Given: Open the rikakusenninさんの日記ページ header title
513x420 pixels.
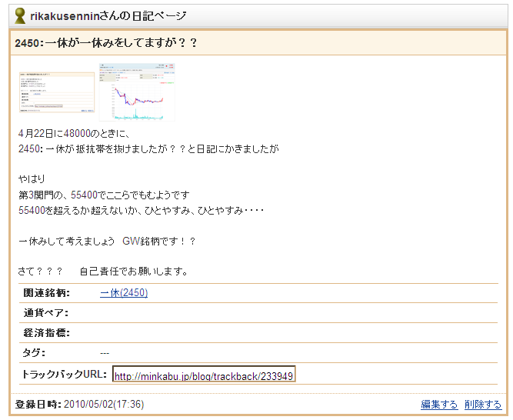Looking at the screenshot, I should click(108, 16).
